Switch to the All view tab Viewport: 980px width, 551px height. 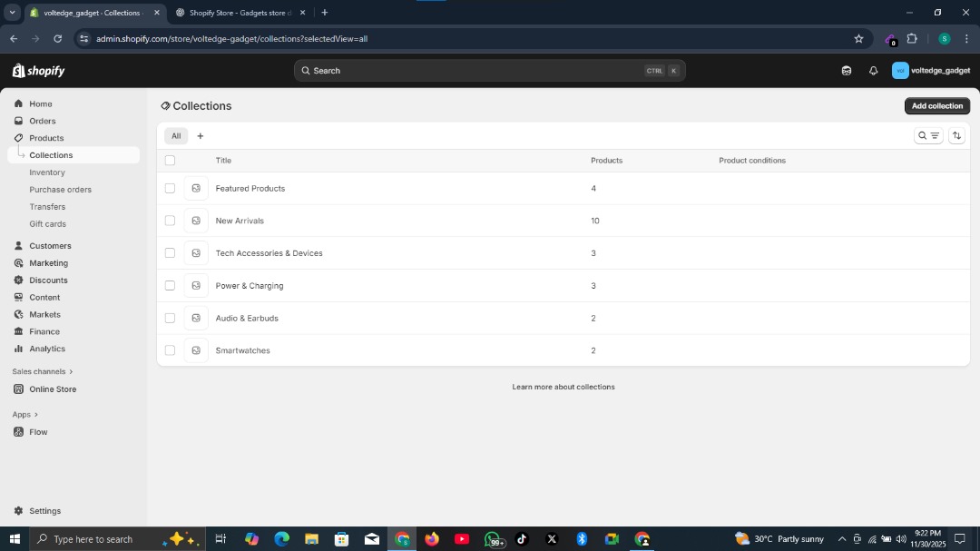[x=176, y=135]
